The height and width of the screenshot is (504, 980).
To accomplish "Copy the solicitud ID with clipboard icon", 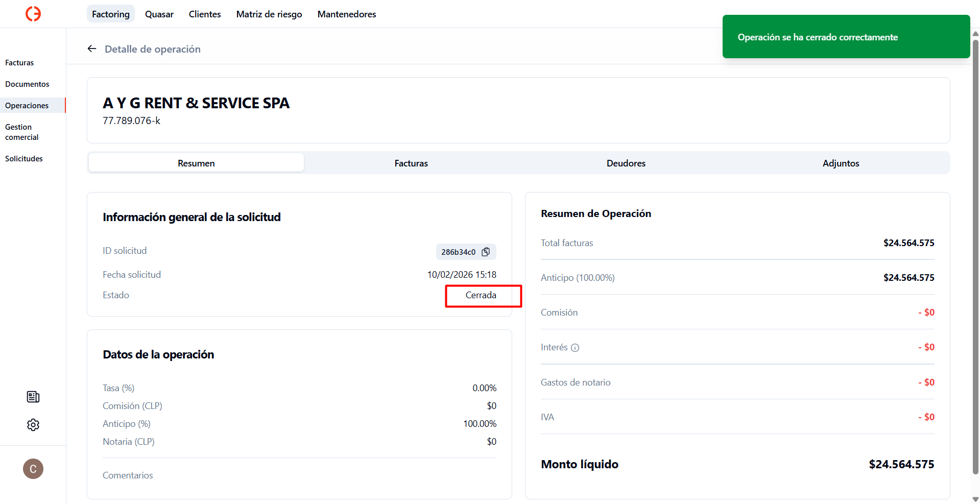I will pyautogui.click(x=486, y=252).
